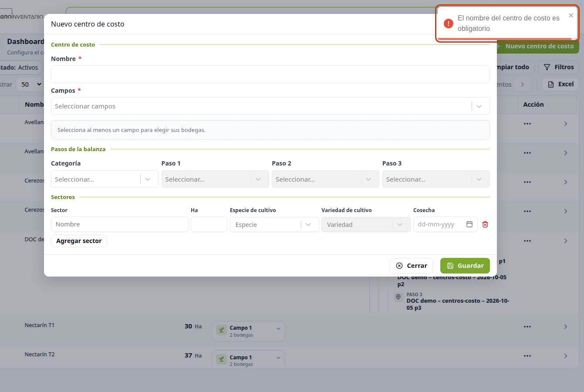Click Agregar sector button
The image size is (584, 392).
coord(79,241)
